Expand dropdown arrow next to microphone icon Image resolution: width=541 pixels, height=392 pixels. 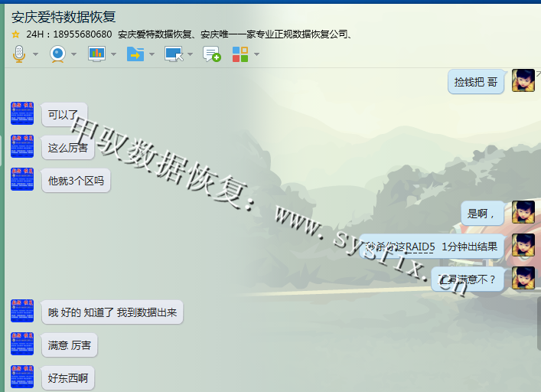[x=35, y=54]
